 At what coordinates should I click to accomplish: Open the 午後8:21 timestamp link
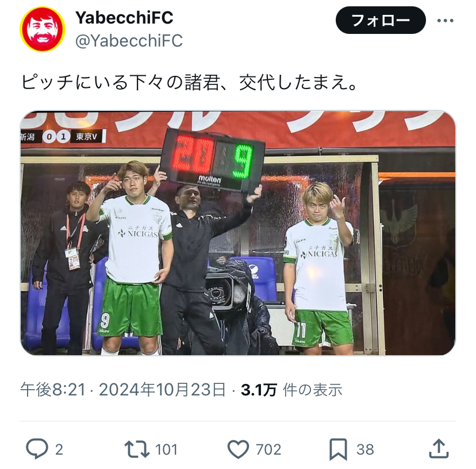[x=53, y=390]
